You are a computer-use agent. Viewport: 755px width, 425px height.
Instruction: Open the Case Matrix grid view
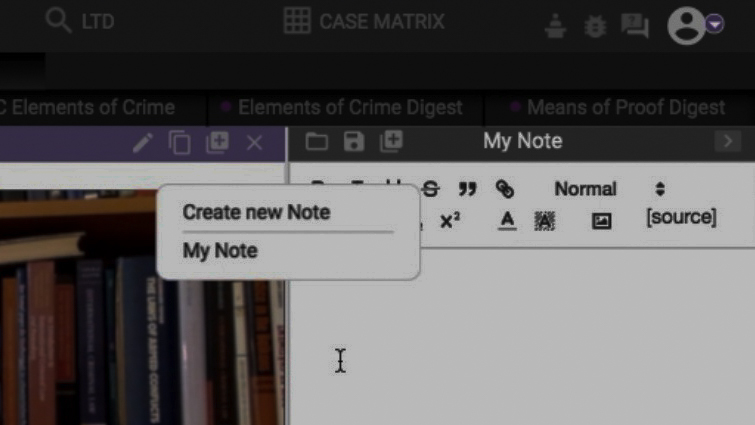pyautogui.click(x=297, y=21)
